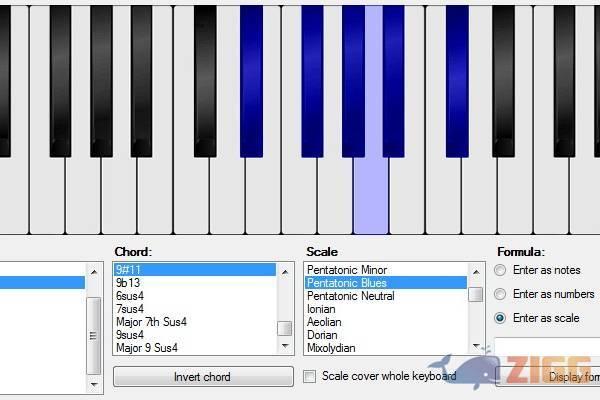Pick the Dorian scale
The height and width of the screenshot is (400, 600).
coord(386,335)
